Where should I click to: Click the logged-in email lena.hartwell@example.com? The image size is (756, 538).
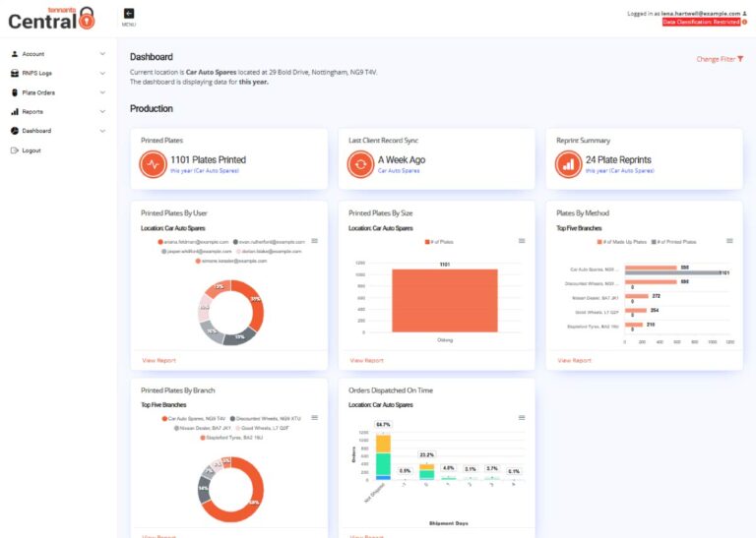pyautogui.click(x=701, y=14)
